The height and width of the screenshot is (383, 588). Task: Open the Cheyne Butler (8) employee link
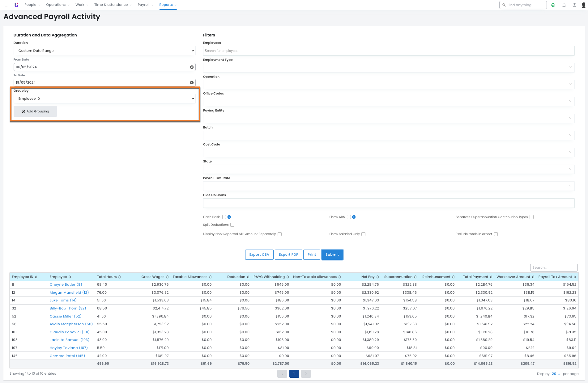pos(66,284)
